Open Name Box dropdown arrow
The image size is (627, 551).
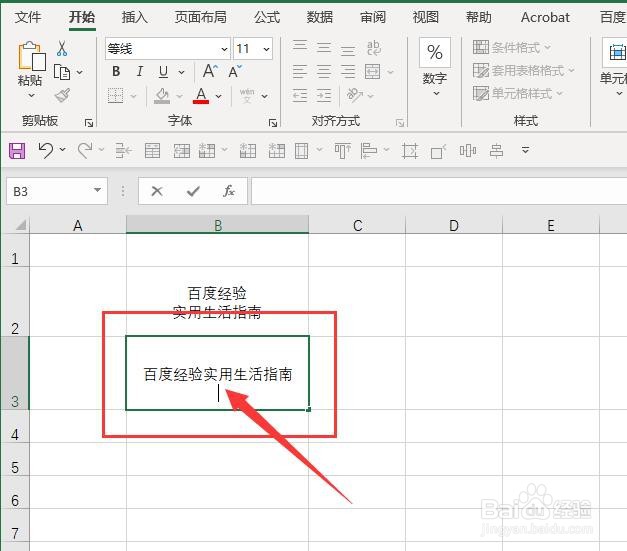(x=97, y=190)
